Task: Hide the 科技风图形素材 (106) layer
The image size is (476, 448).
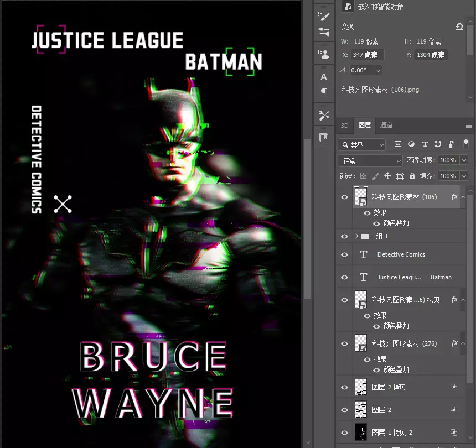Action: click(344, 197)
